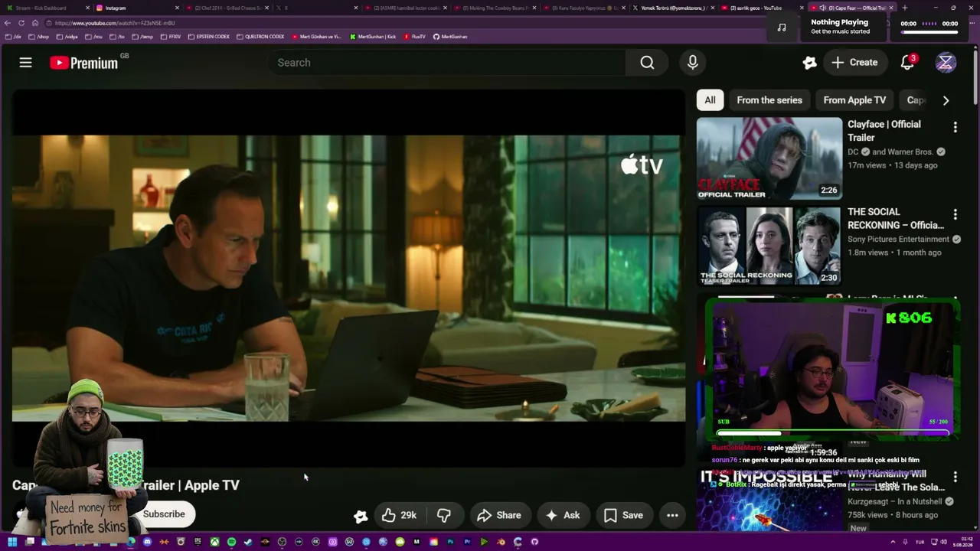The width and height of the screenshot is (980, 551).
Task: Visit the Sony Pictures Entertainment channel
Action: 898,240
